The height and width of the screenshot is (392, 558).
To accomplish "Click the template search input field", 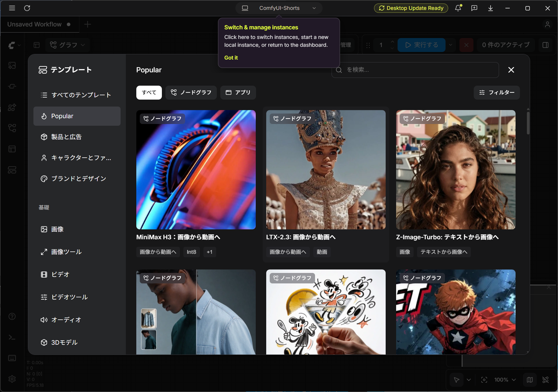I will pyautogui.click(x=415, y=70).
